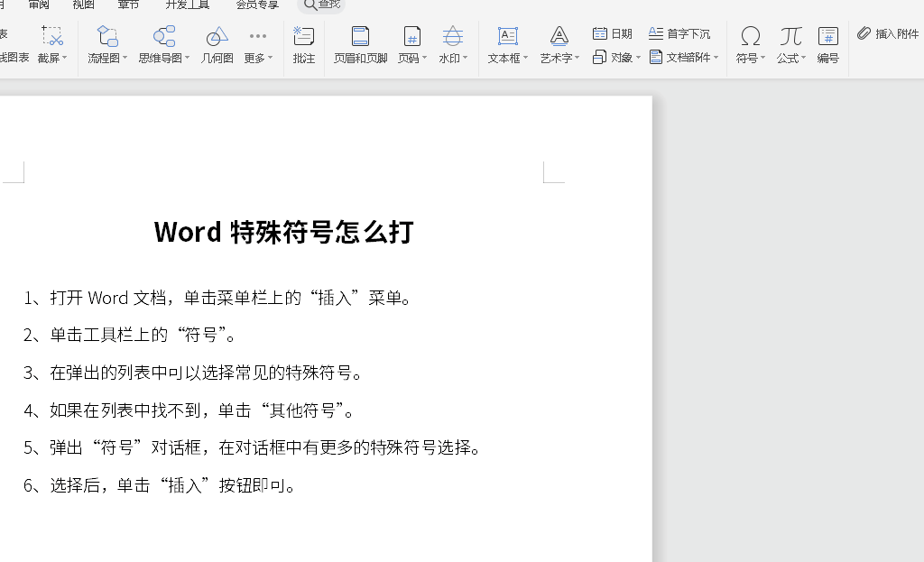Expand the 页码 page number dropdown
The image size is (924, 562).
[x=412, y=58]
